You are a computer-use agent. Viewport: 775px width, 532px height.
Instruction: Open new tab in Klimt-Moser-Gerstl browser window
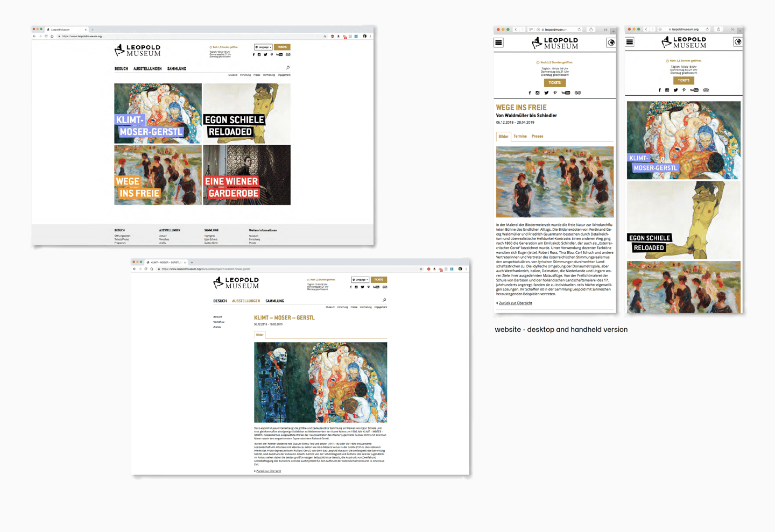192,263
